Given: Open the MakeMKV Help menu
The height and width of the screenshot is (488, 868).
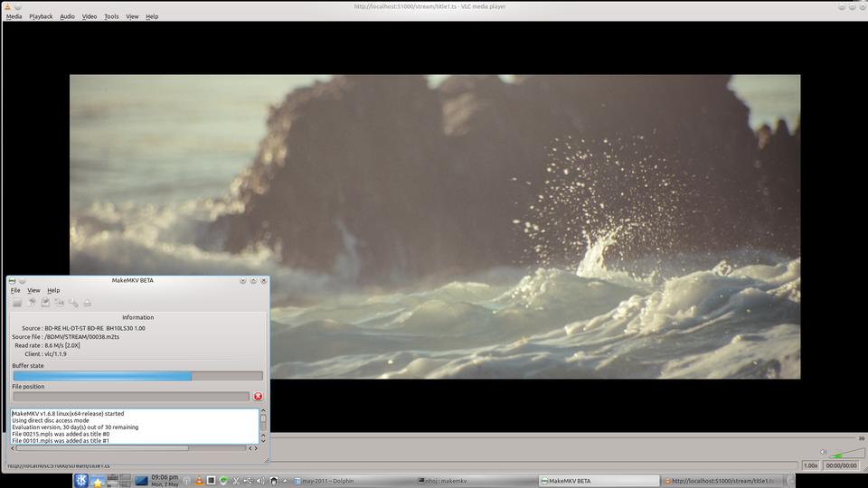Looking at the screenshot, I should (53, 290).
